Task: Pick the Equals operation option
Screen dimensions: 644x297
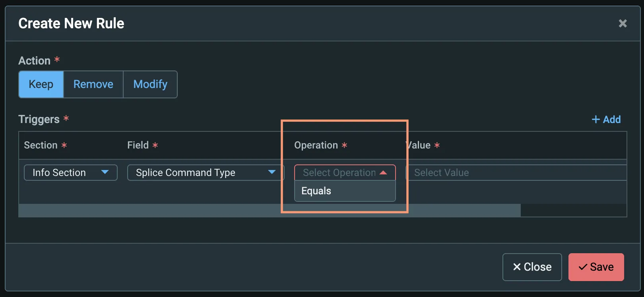Action: tap(345, 191)
